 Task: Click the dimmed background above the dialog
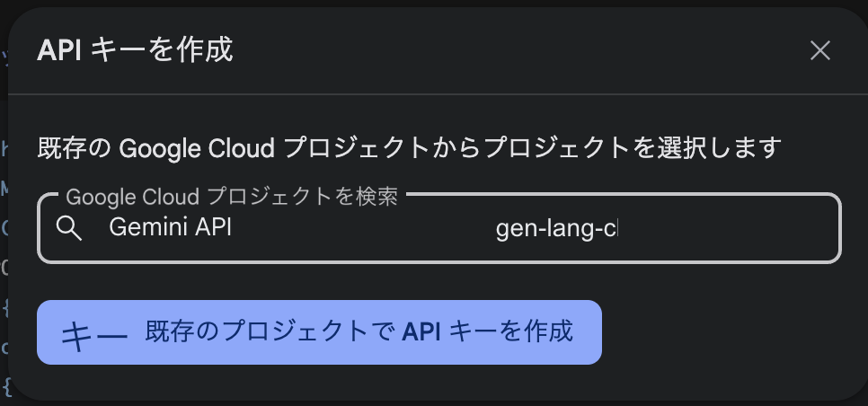pyautogui.click(x=434, y=4)
